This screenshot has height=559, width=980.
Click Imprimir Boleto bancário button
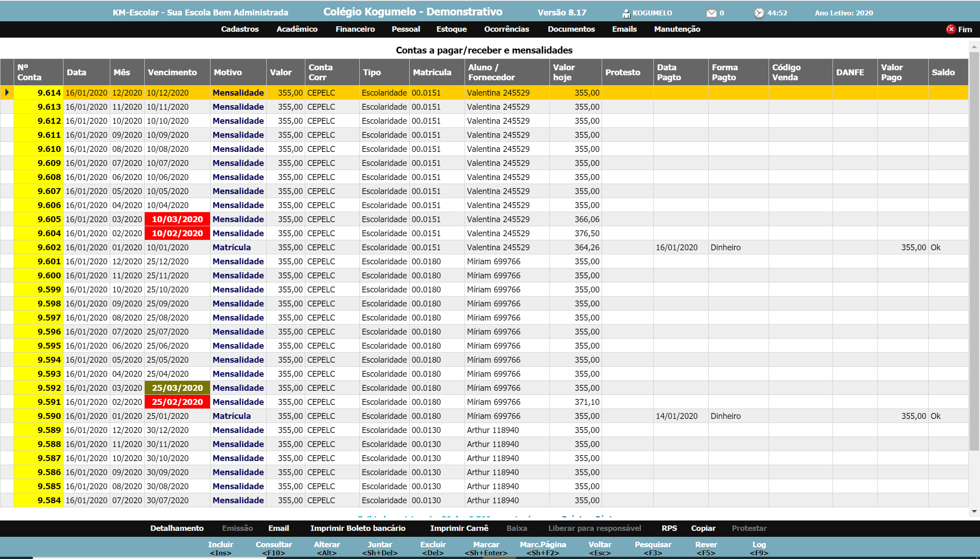358,528
